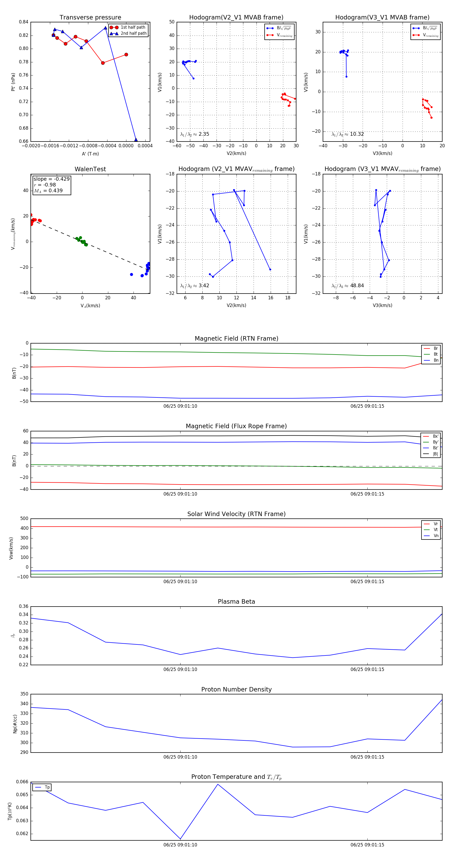
Task: Click the WalenTest x-axis label V_A(km/s)
Action: 90,306
